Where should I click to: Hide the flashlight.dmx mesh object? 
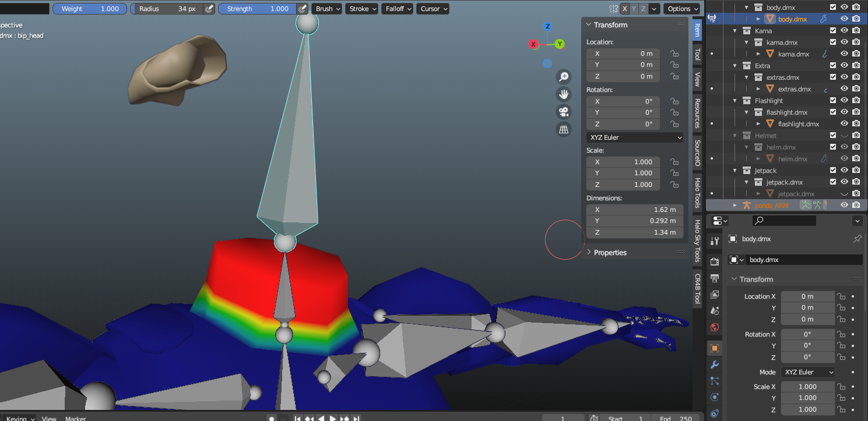(x=844, y=123)
